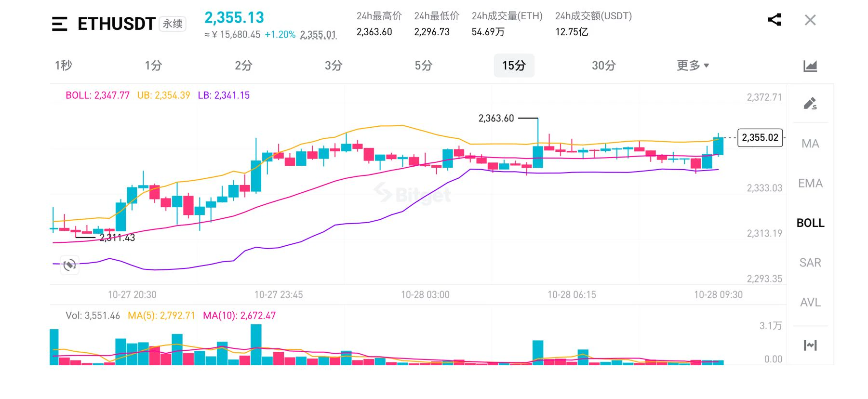
Task: Open the hamburger menu beside ETHUSDT
Action: (59, 24)
